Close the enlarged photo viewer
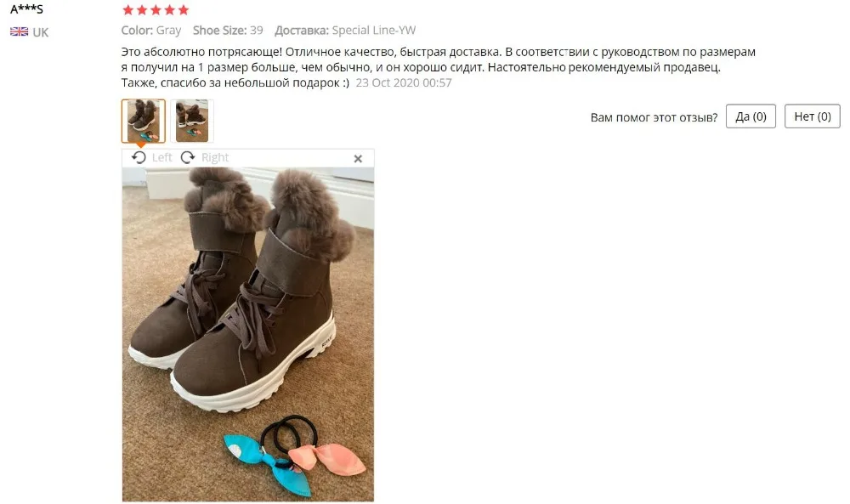Image resolution: width=850 pixels, height=504 pixels. point(358,159)
